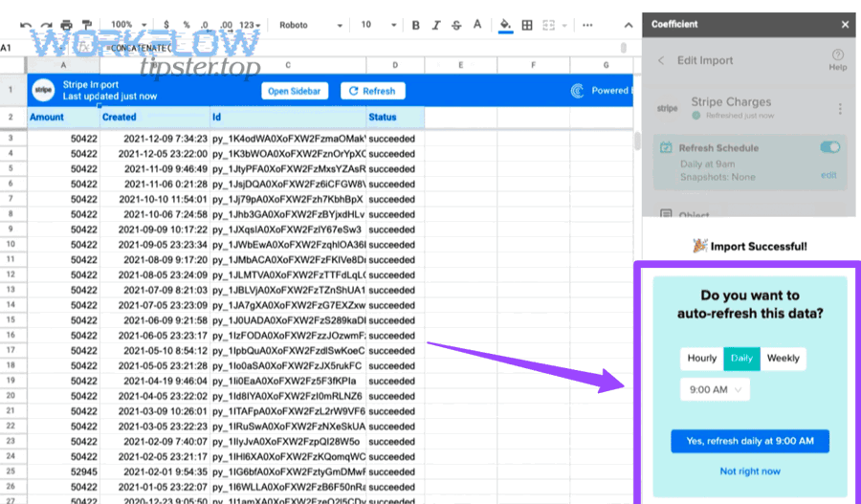This screenshot has width=861, height=504.
Task: Apply italic formatting
Action: (436, 25)
